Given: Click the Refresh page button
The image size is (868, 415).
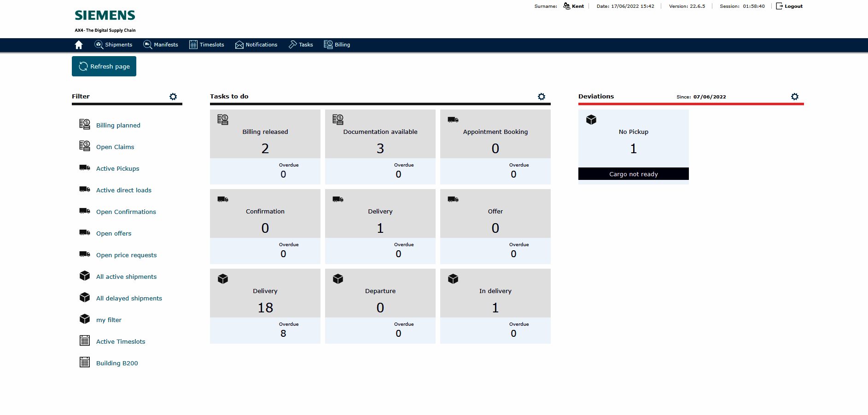Looking at the screenshot, I should [x=104, y=66].
